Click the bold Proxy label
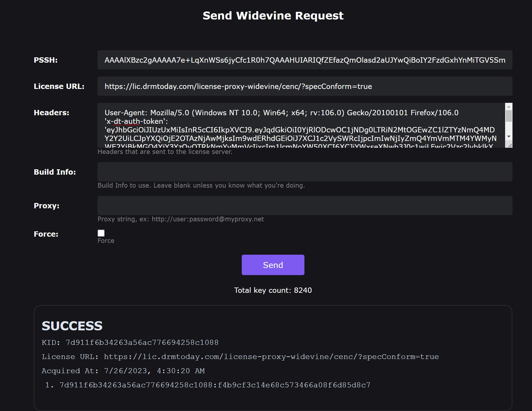532x411 pixels. click(46, 206)
